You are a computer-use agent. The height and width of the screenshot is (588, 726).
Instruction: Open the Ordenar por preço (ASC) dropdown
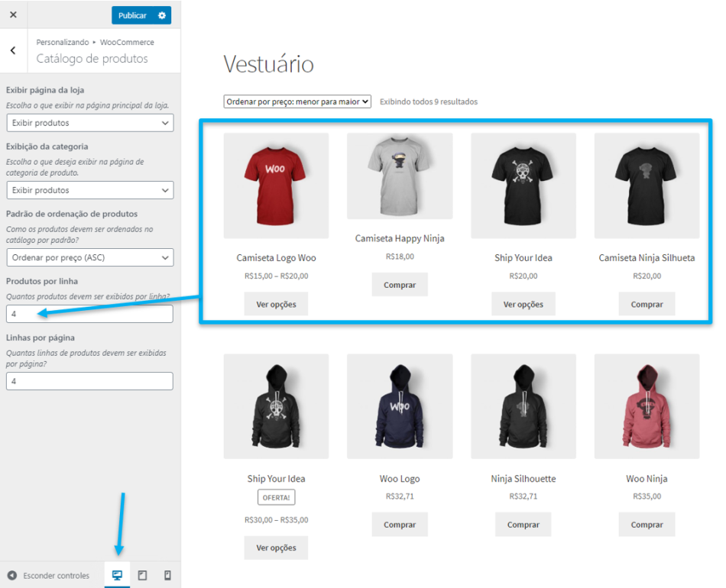90,257
